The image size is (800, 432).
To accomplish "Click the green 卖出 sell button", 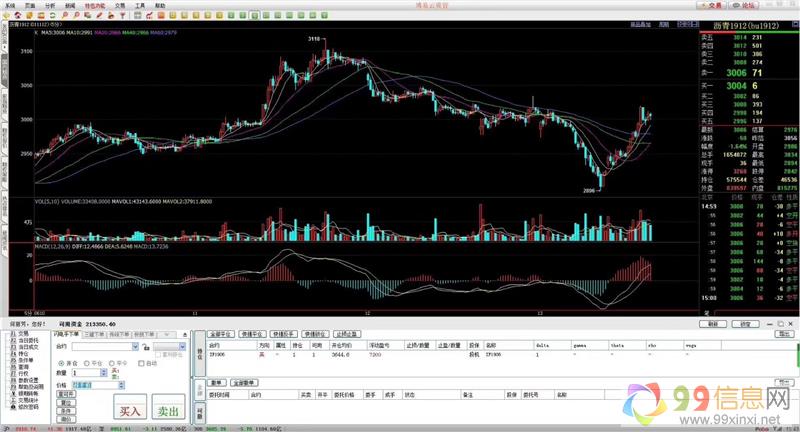I will tap(167, 410).
